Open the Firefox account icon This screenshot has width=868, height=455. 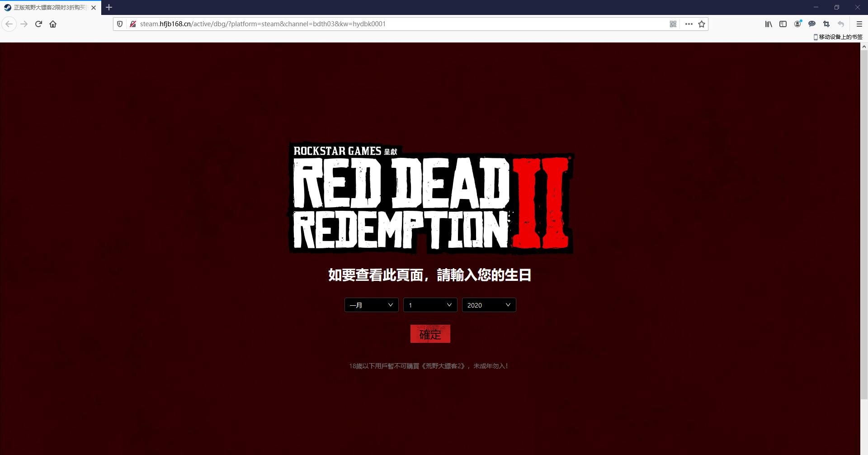[x=798, y=24]
